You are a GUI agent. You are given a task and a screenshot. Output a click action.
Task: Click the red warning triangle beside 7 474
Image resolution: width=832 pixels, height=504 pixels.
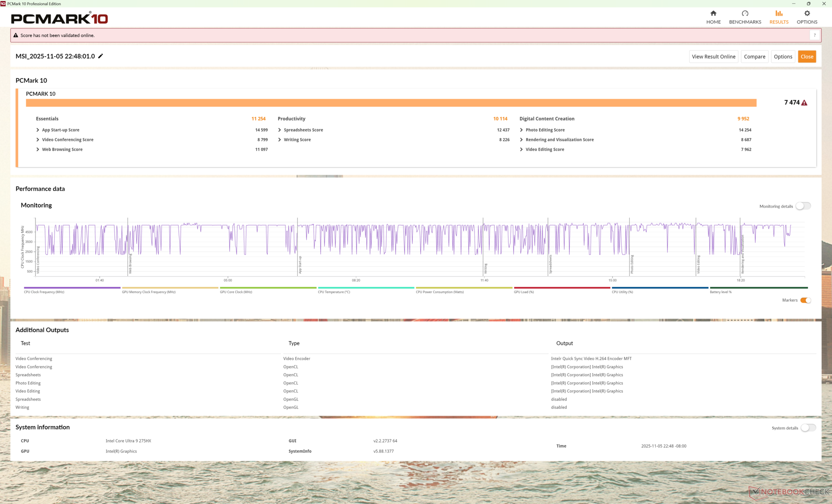(x=804, y=103)
